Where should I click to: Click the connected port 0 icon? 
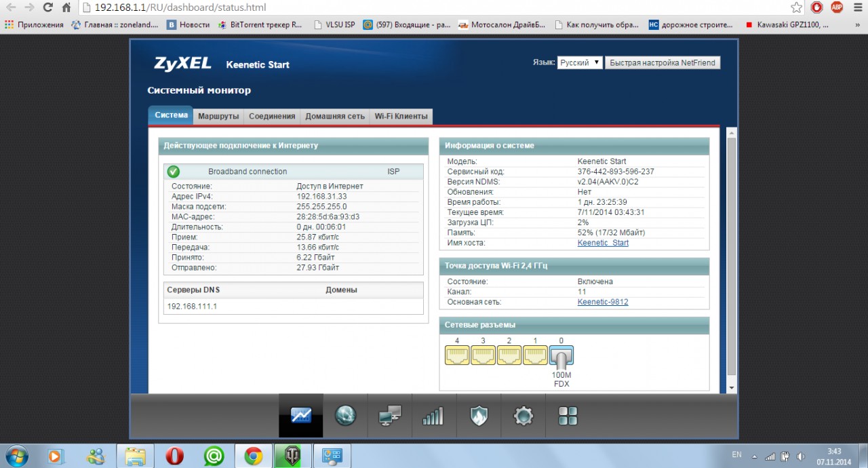click(561, 355)
